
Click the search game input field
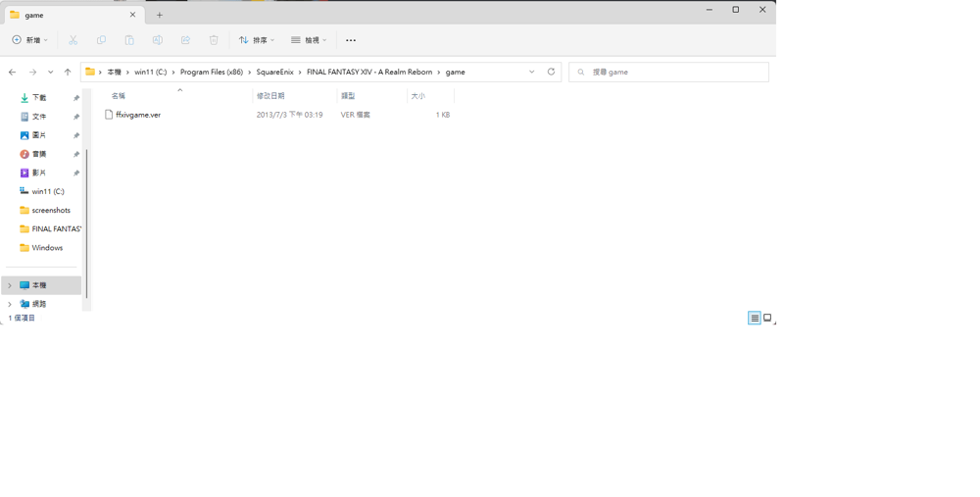pyautogui.click(x=668, y=72)
